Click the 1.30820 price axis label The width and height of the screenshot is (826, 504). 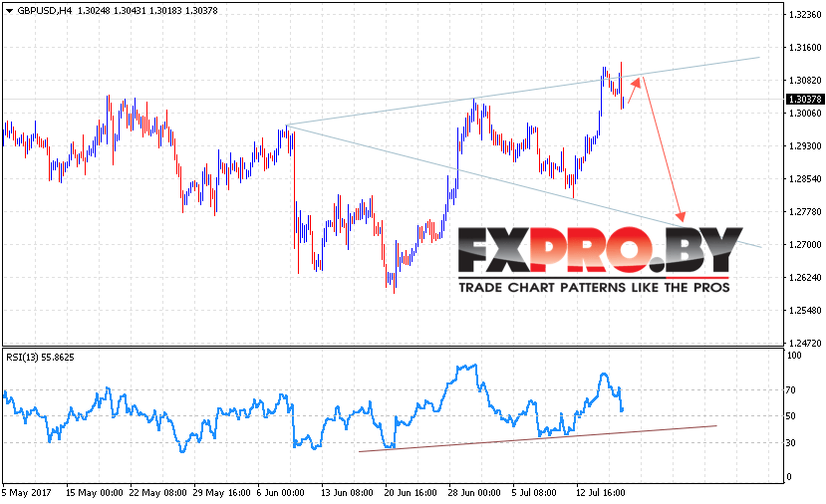pos(805,80)
